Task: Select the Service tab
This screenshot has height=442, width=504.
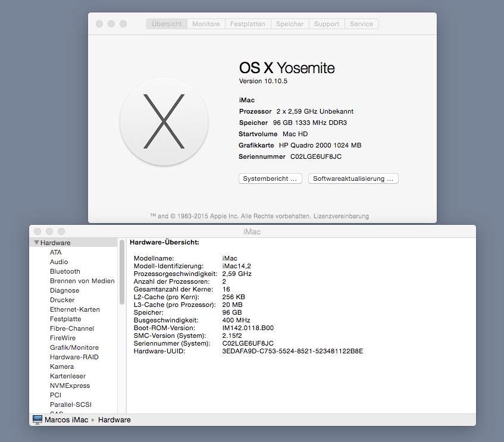Action: click(362, 24)
